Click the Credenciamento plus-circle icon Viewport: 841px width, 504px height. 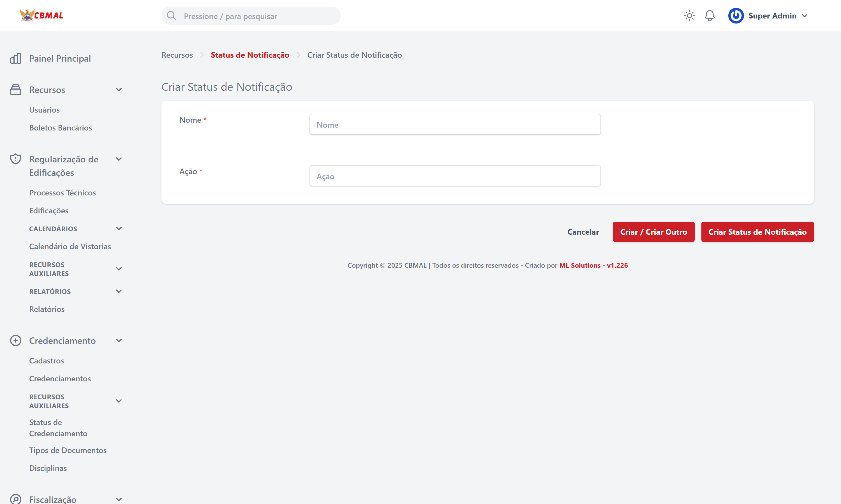coord(16,340)
